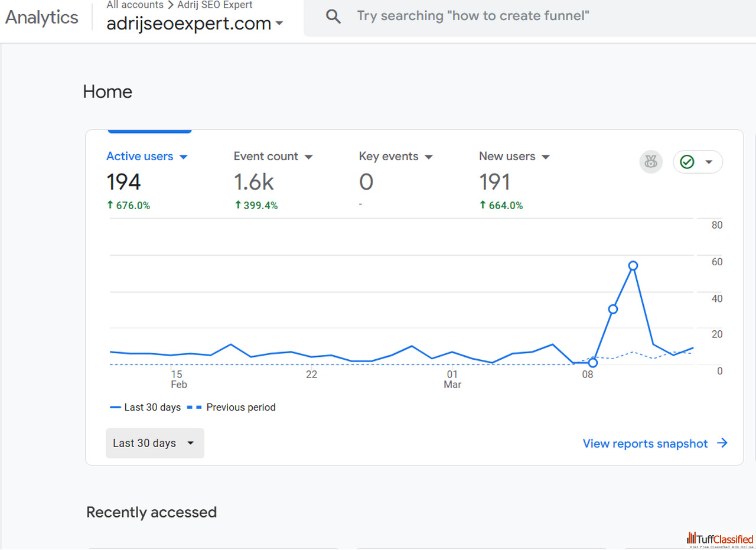Click the peak data point on chart
The image size is (756, 550).
[633, 266]
